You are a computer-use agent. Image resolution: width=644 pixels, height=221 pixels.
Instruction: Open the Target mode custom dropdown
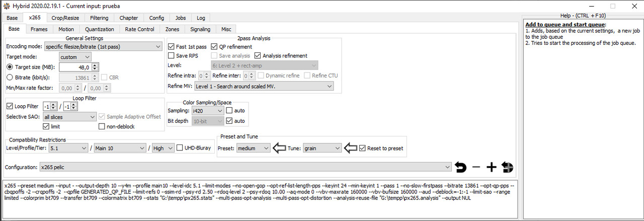75,57
